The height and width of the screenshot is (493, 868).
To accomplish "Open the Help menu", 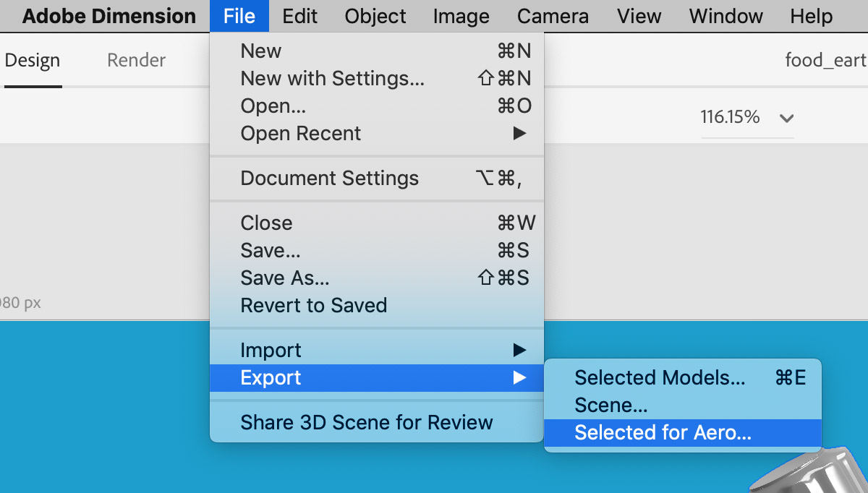I will pyautogui.click(x=812, y=16).
